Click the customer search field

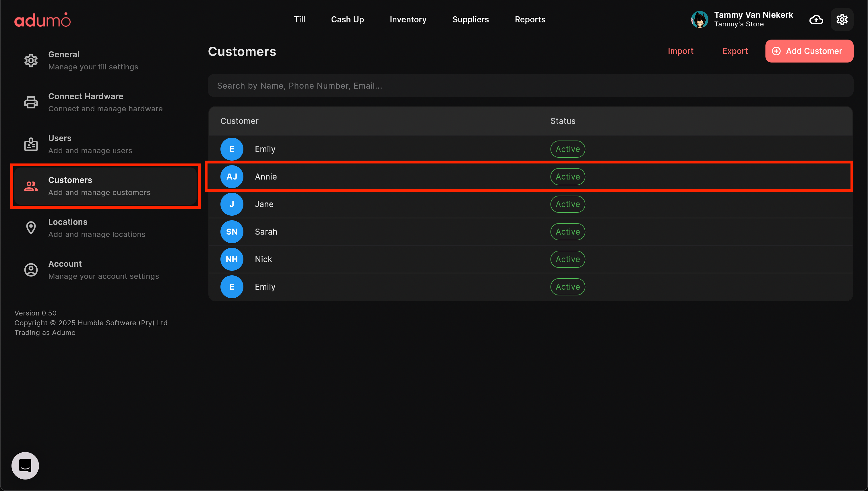[530, 86]
